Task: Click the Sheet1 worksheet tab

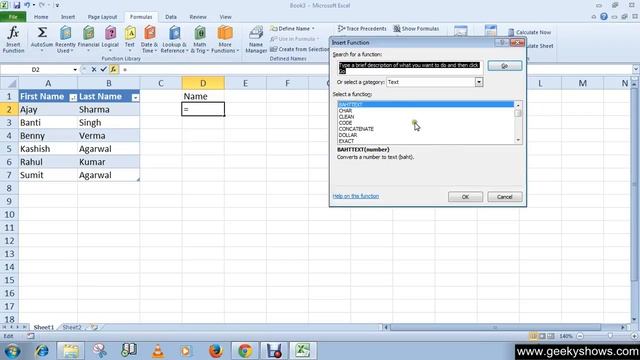Action: (x=44, y=327)
